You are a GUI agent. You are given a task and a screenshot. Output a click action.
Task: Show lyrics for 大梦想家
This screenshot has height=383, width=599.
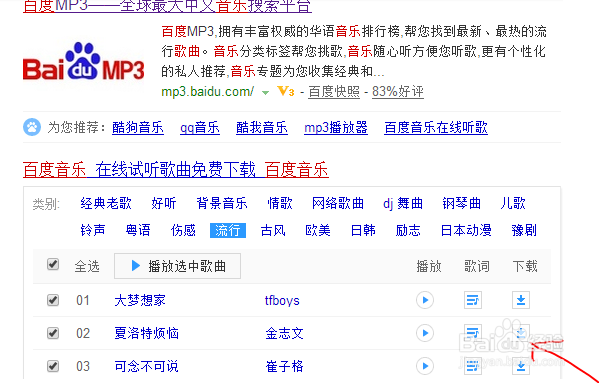tap(473, 300)
